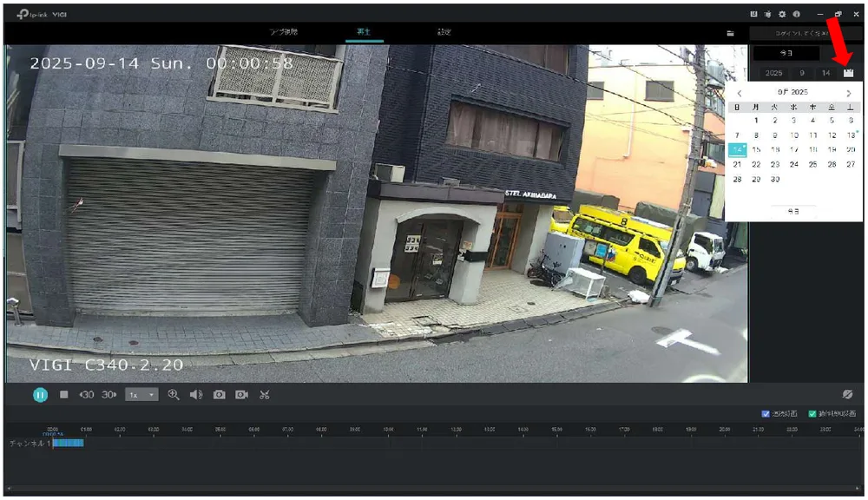
Task: Click 今日 at the calendar bottom
Action: point(793,212)
